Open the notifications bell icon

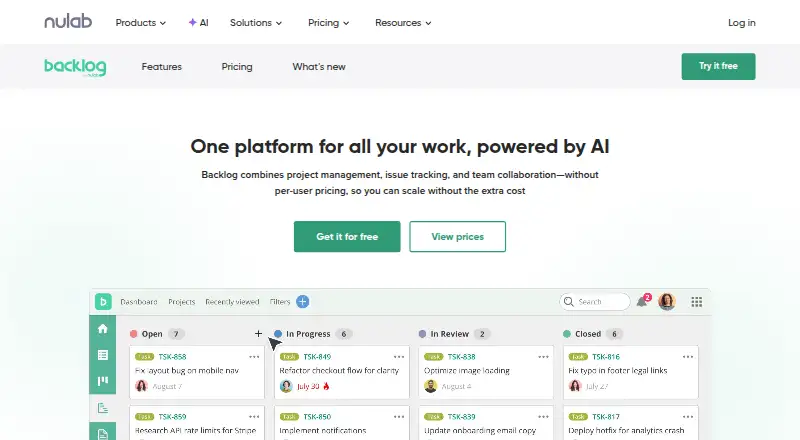tap(643, 301)
